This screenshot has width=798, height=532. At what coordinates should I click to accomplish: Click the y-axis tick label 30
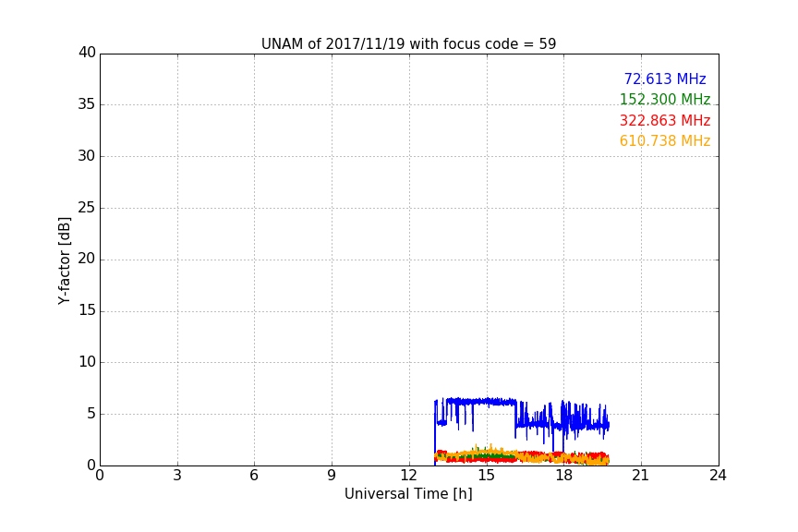tap(87, 156)
